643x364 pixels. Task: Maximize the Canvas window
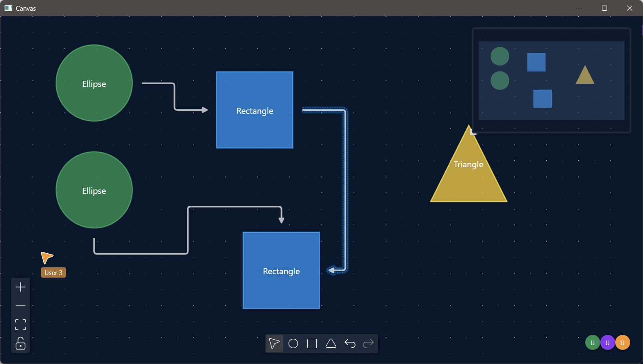(x=604, y=8)
